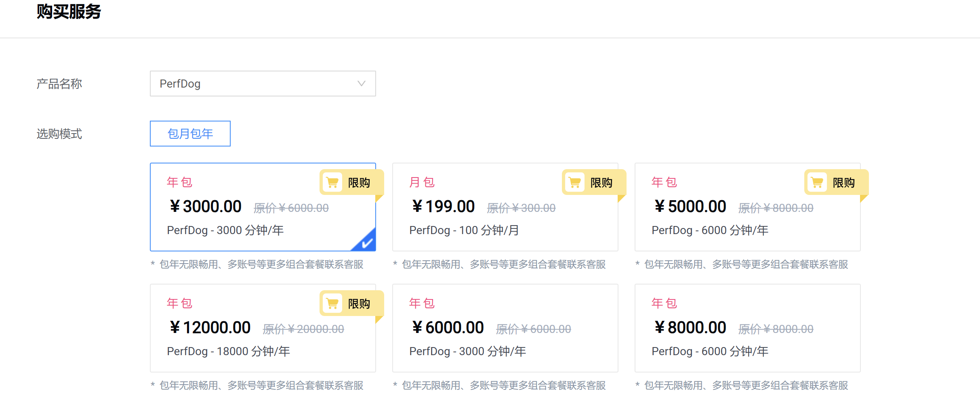Click the cart icon on ¥12000.00 card

click(x=332, y=303)
